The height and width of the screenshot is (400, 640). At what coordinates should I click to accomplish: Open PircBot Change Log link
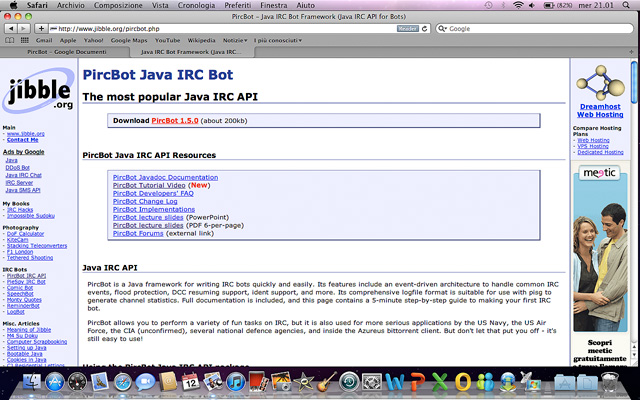[145, 202]
